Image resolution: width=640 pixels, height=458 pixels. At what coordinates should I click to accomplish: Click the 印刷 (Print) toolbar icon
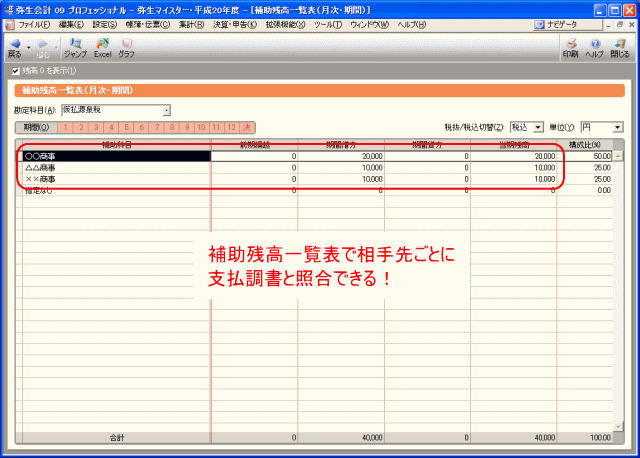[571, 48]
